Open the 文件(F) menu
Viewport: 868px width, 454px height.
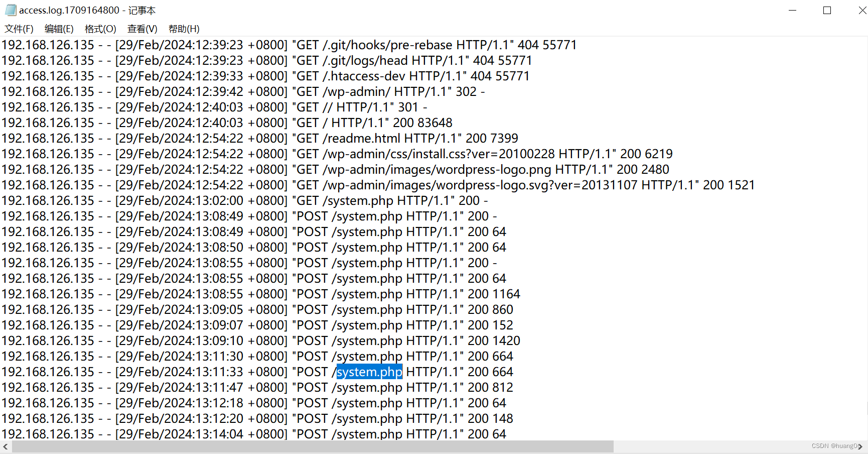19,29
